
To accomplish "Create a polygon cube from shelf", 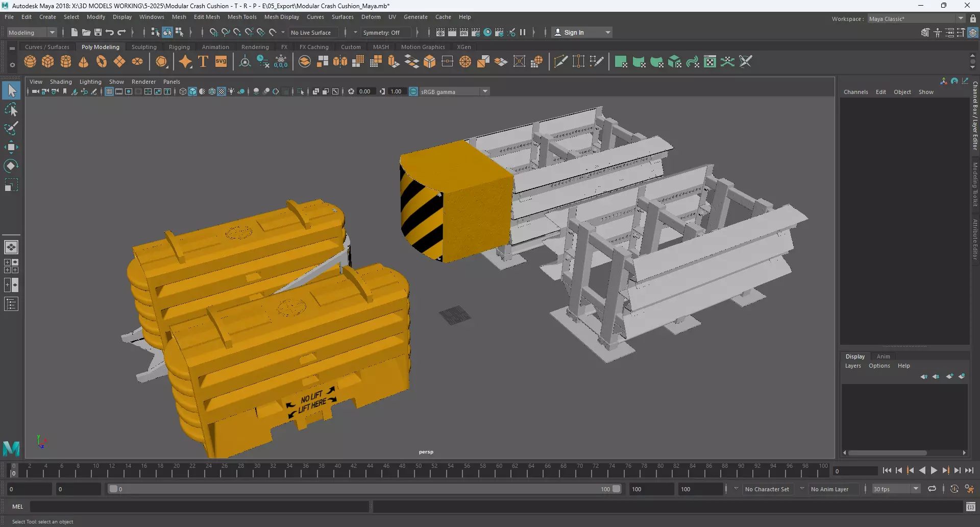I will [48, 62].
